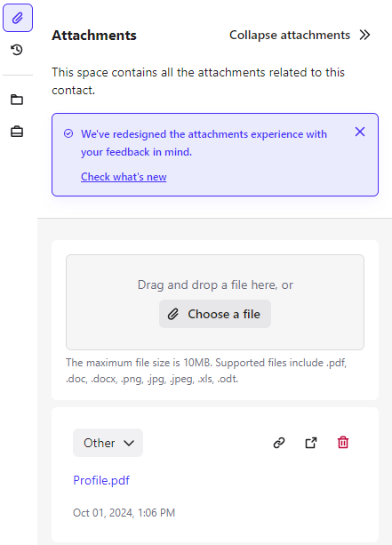Image resolution: width=392 pixels, height=545 pixels.
Task: Open the attachments paperclip tab in sidebar
Action: 18,18
